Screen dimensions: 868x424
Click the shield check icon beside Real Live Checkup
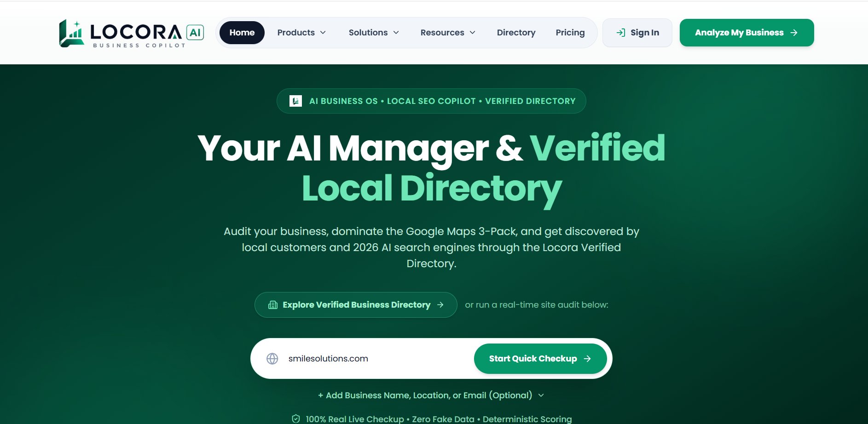click(x=296, y=419)
